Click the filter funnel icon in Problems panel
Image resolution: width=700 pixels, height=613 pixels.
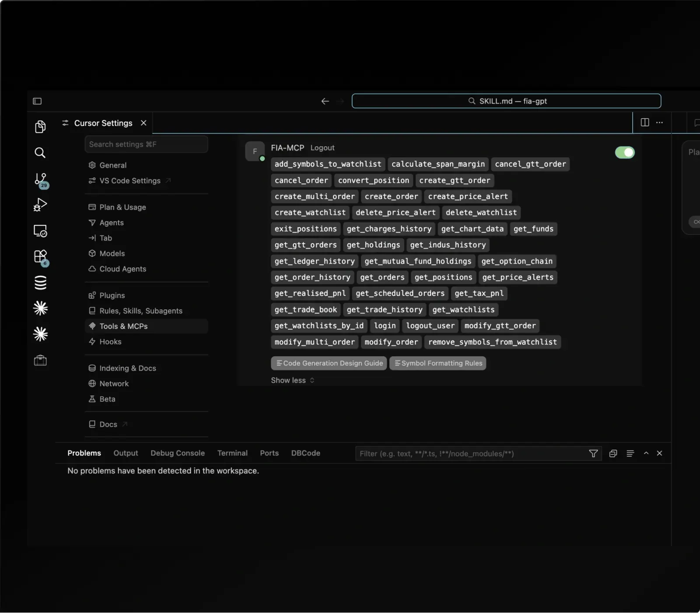(593, 453)
